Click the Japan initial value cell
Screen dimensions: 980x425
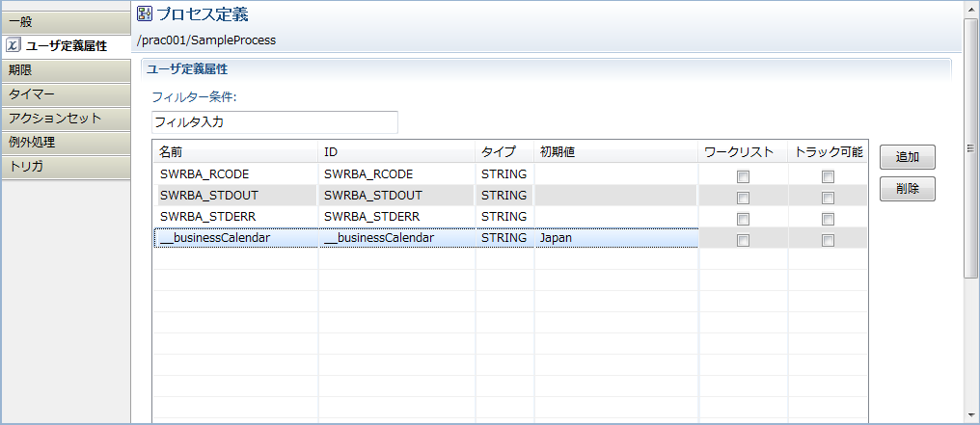pyautogui.click(x=615, y=238)
